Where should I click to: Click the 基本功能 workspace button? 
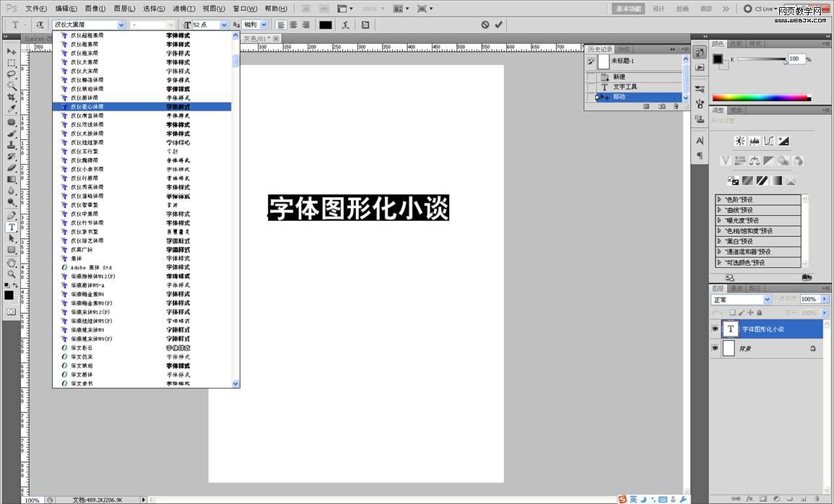click(x=627, y=9)
